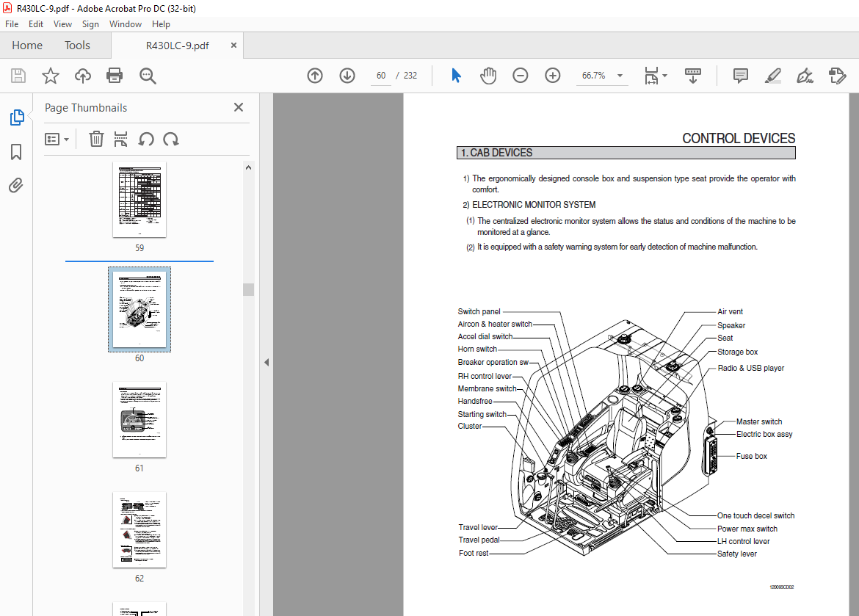Select page 61 thumbnail
Viewport: 859px width, 616px height.
[x=139, y=420]
